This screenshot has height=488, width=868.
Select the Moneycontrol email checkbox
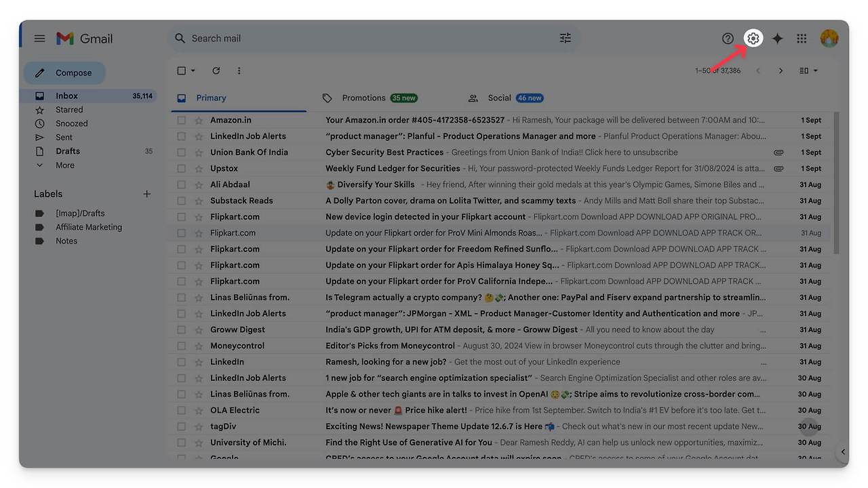(x=181, y=346)
